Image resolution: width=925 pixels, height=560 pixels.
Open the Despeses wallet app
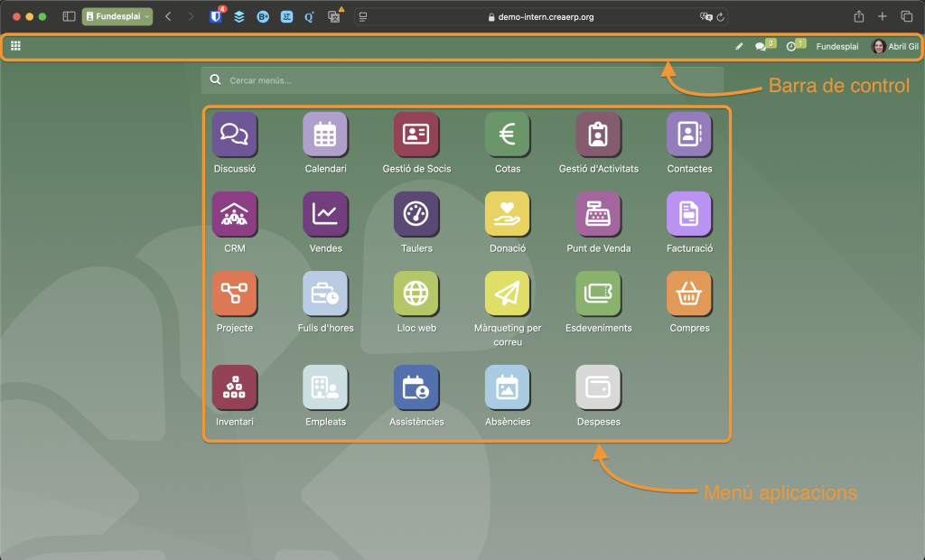pos(598,387)
